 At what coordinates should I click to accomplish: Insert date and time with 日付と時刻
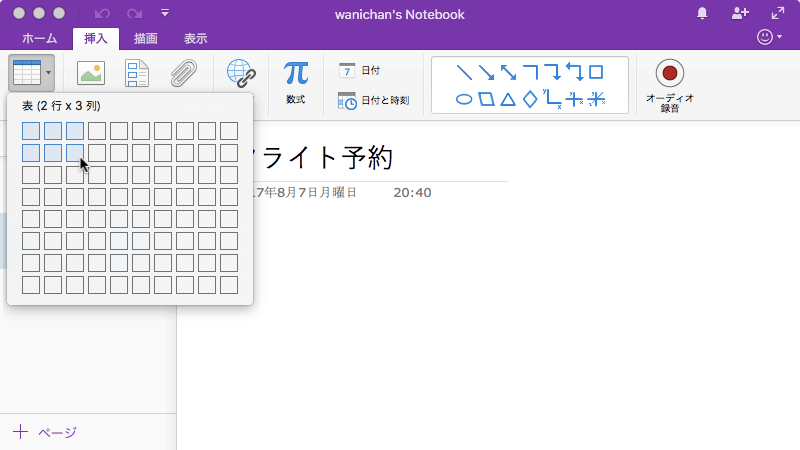pyautogui.click(x=373, y=101)
